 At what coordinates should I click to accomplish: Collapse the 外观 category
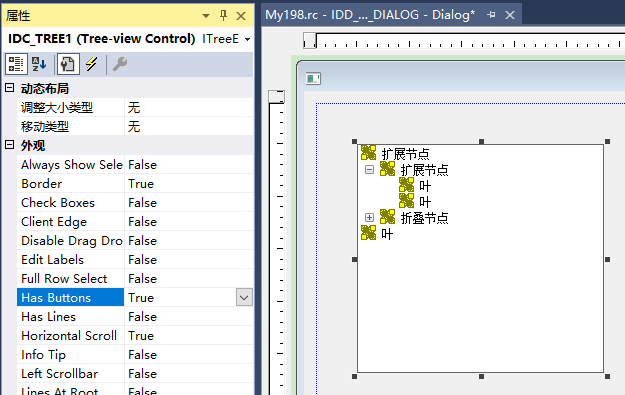pos(10,145)
